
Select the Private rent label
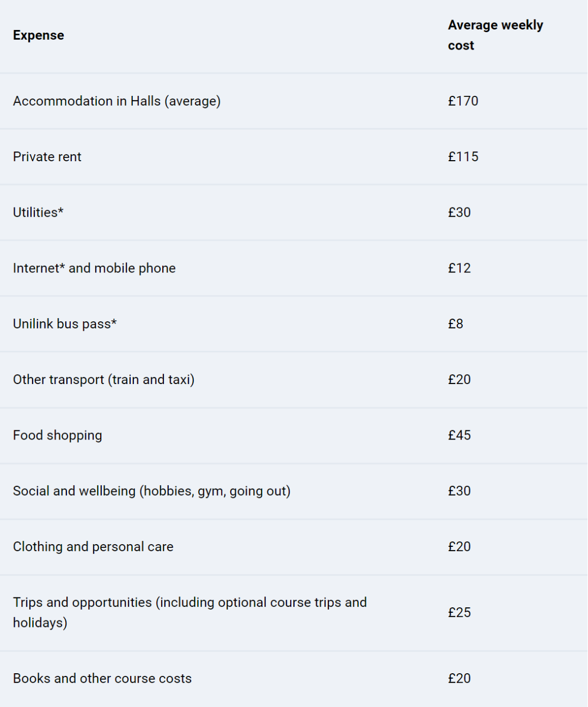click(x=47, y=157)
